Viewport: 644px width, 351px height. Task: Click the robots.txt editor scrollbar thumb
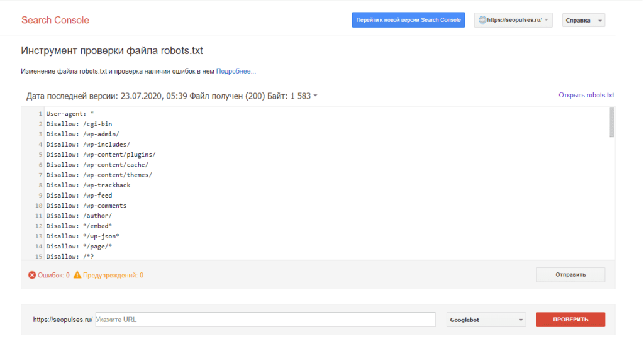pos(612,122)
